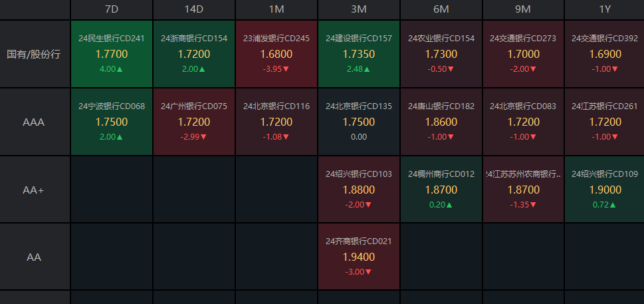Screen dimensions: 644x304
Task: Click the AAA rating row label
Action: click(x=35, y=122)
